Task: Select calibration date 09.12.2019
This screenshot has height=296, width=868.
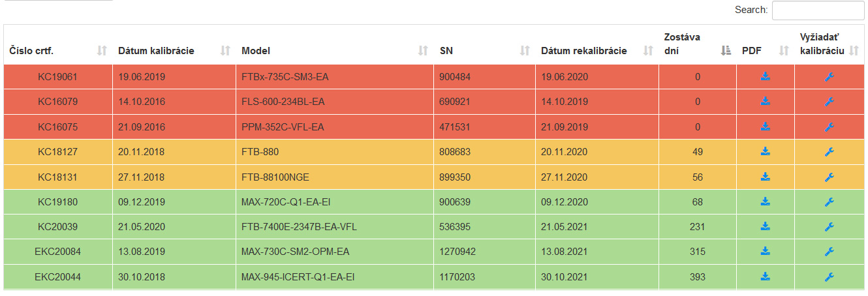Action: click(x=142, y=202)
